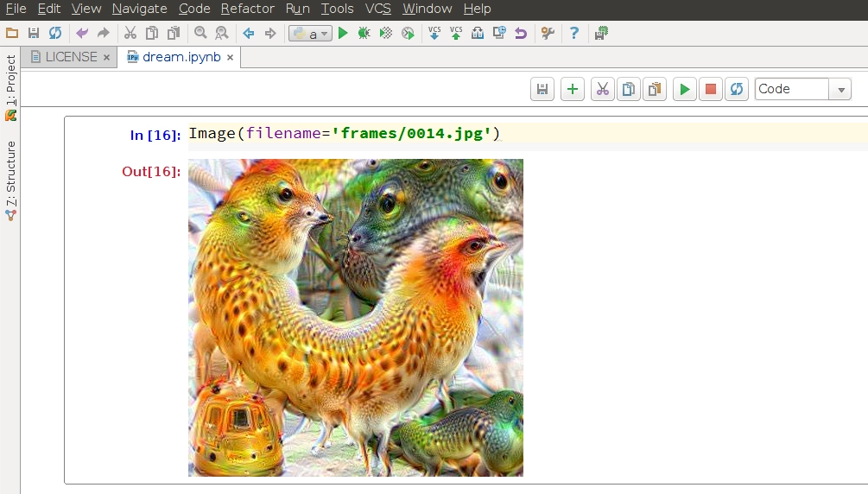Cut cell with the notebook scissors button

pyautogui.click(x=603, y=89)
